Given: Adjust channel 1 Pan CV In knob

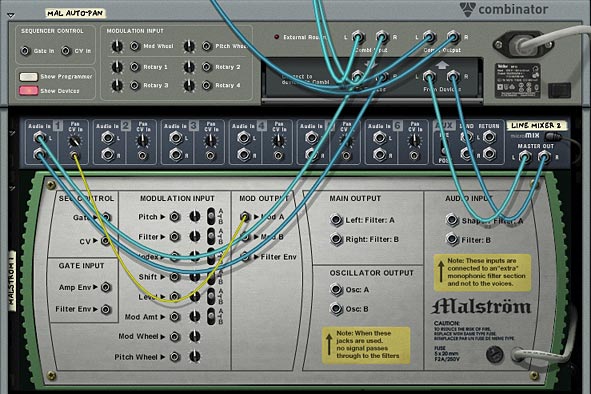Looking at the screenshot, I should (x=74, y=141).
